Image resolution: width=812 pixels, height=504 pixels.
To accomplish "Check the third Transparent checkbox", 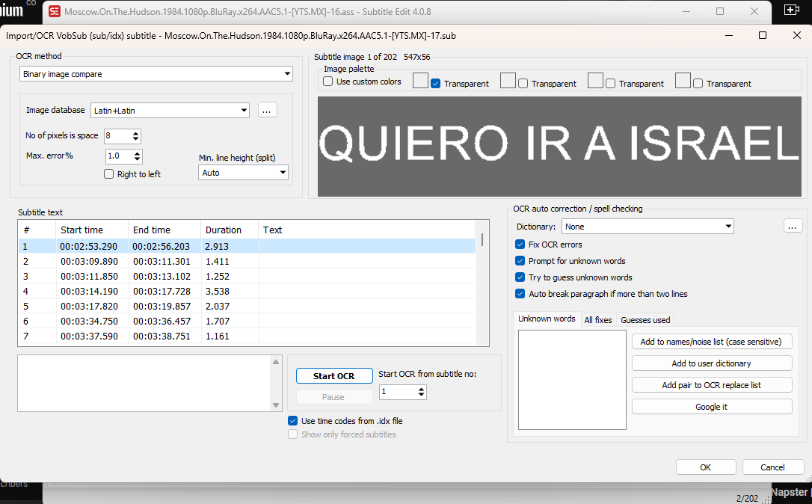I will (611, 84).
